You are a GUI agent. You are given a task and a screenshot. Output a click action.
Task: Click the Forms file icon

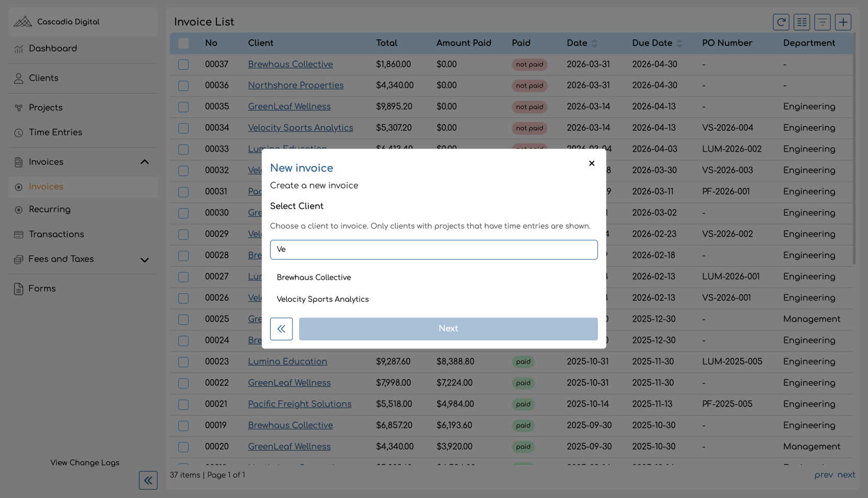[x=19, y=289]
